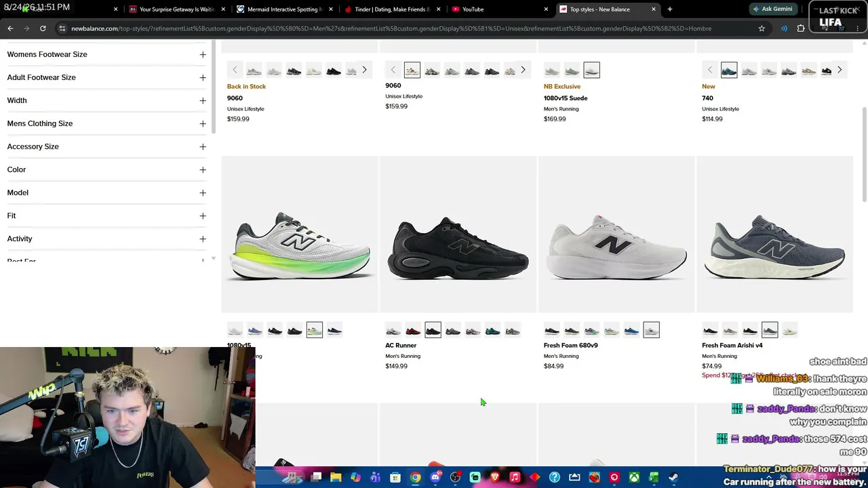Select the white swatch under Fresh Foam 680v9
Screen dimensions: 868x488
651,330
